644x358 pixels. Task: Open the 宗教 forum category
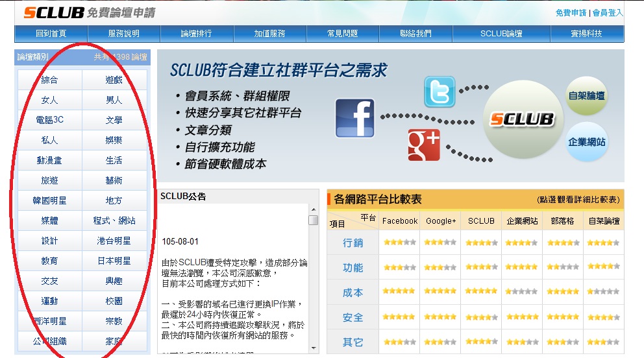point(114,321)
